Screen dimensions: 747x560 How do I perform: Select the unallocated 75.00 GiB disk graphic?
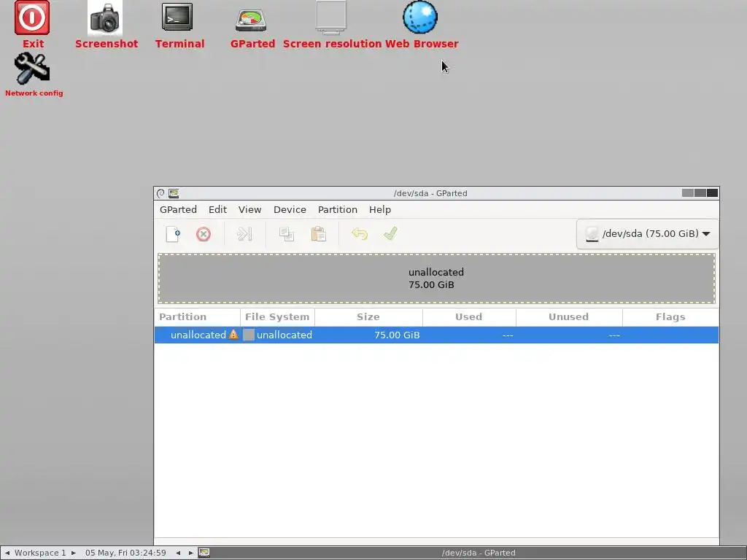point(436,279)
